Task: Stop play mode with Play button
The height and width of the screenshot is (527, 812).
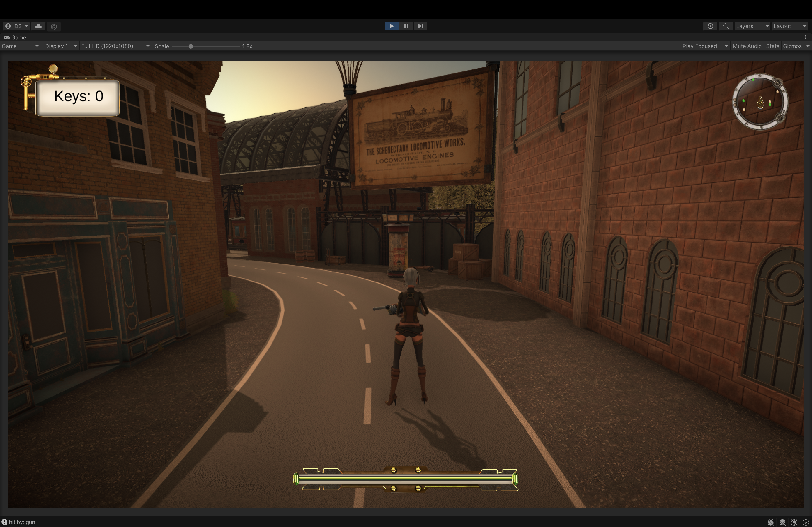Action: [391, 26]
